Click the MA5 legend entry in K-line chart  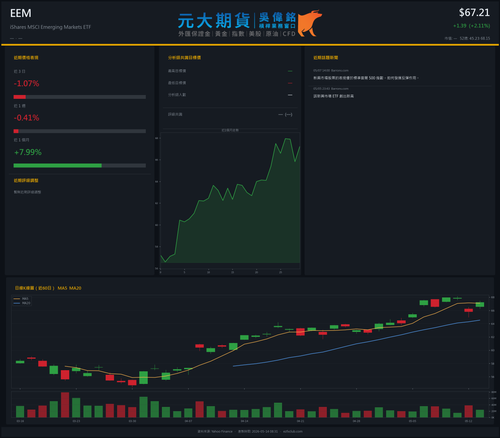point(21,299)
